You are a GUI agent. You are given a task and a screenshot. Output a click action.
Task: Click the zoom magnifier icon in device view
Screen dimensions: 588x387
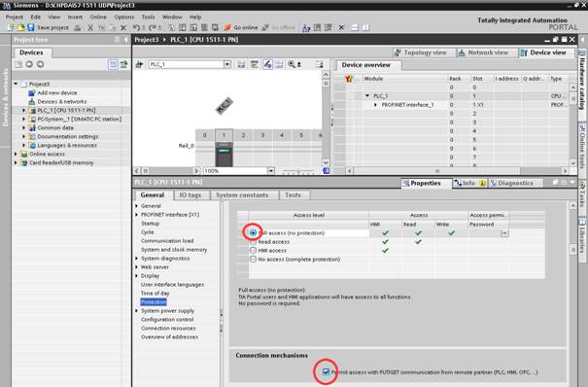click(x=292, y=64)
